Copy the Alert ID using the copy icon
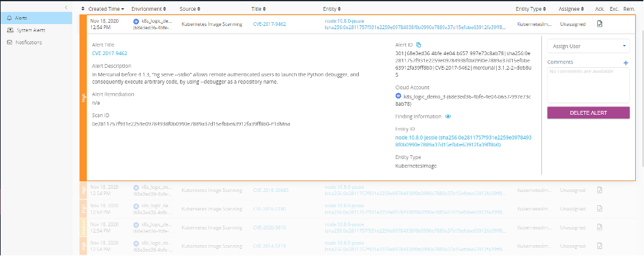 coord(419,45)
